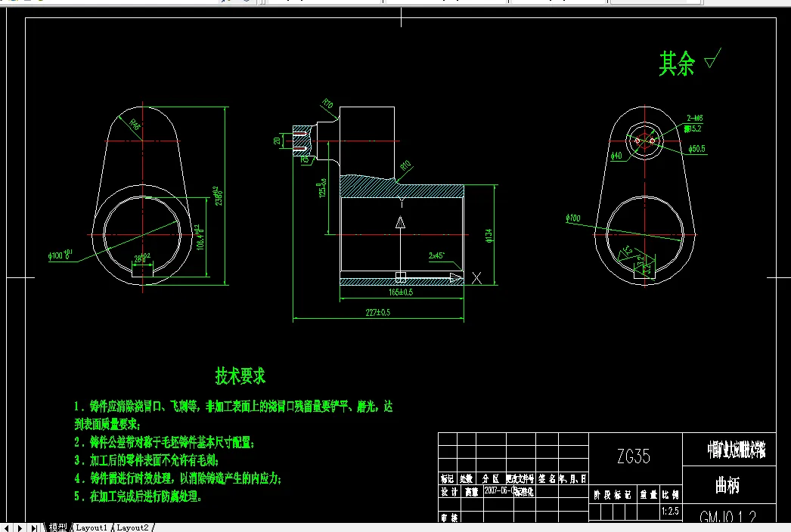The image size is (791, 532).
Task: Select technical note 5 about 防腐处理
Action: point(138,496)
